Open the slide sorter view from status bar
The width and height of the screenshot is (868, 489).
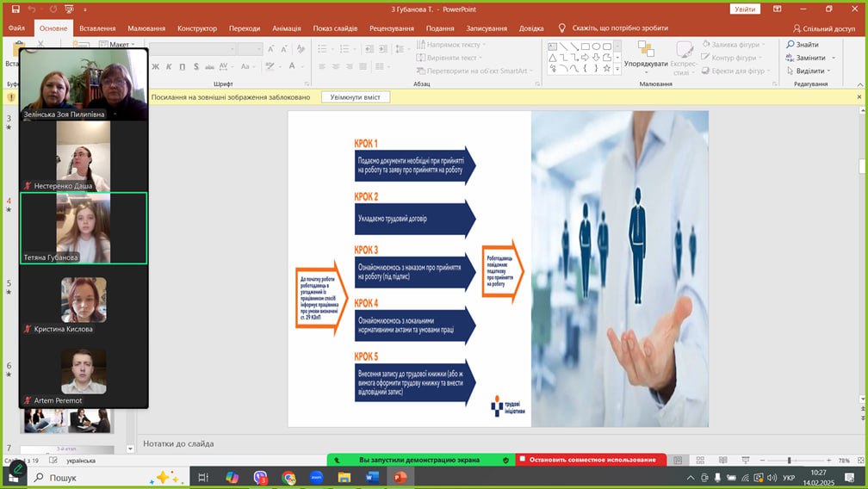point(698,461)
